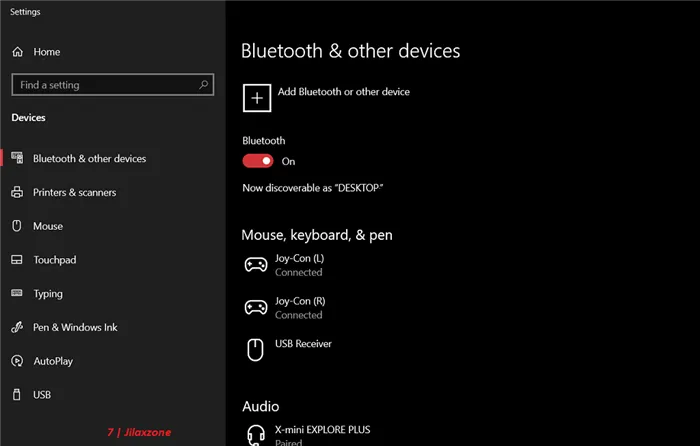Click the X-mini EXPLORE PLUS headset icon

pos(256,435)
